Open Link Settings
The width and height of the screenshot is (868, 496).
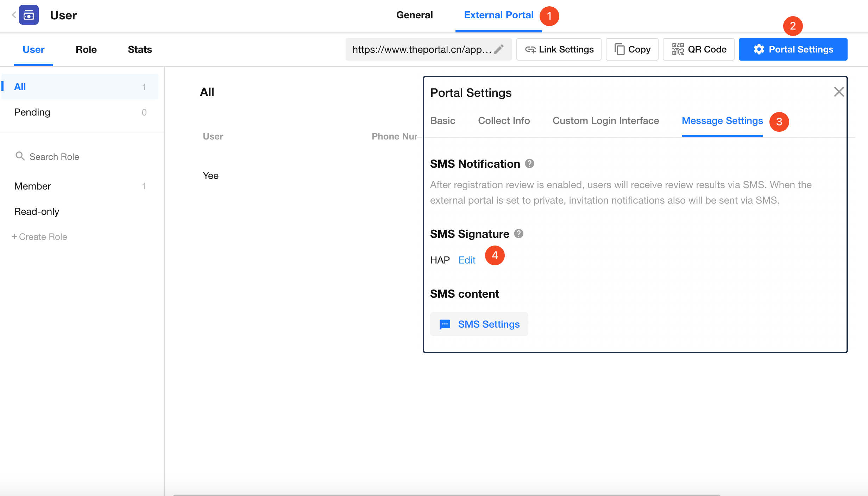click(x=559, y=49)
